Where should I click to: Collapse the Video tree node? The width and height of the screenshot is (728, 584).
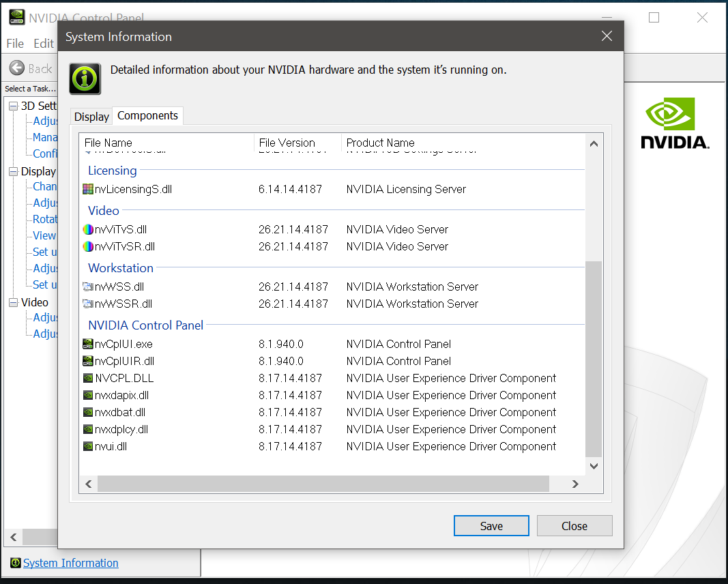pos(12,302)
